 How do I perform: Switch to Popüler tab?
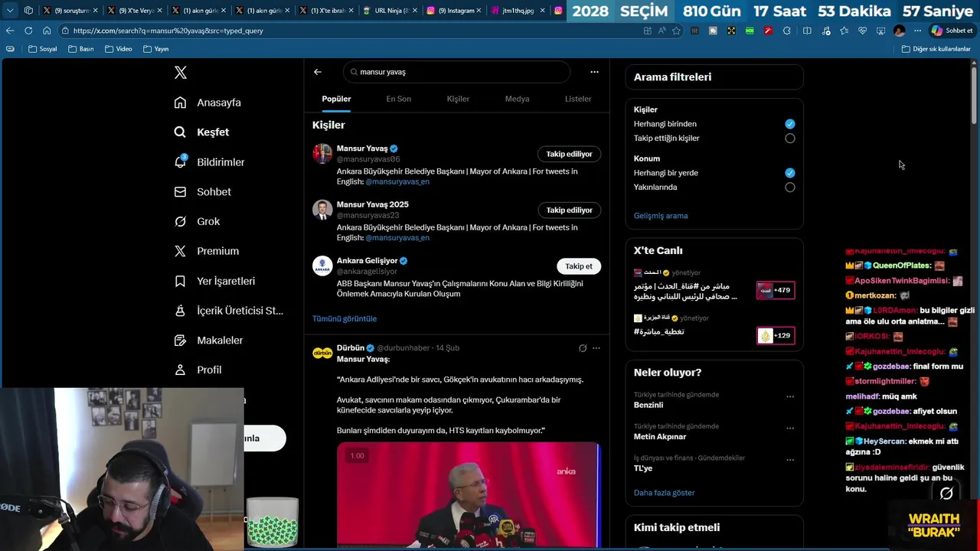[336, 99]
